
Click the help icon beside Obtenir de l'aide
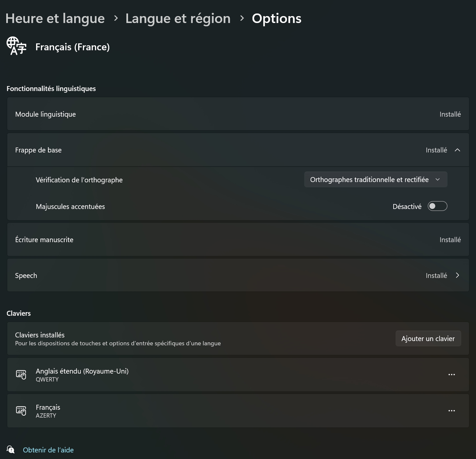(11, 449)
